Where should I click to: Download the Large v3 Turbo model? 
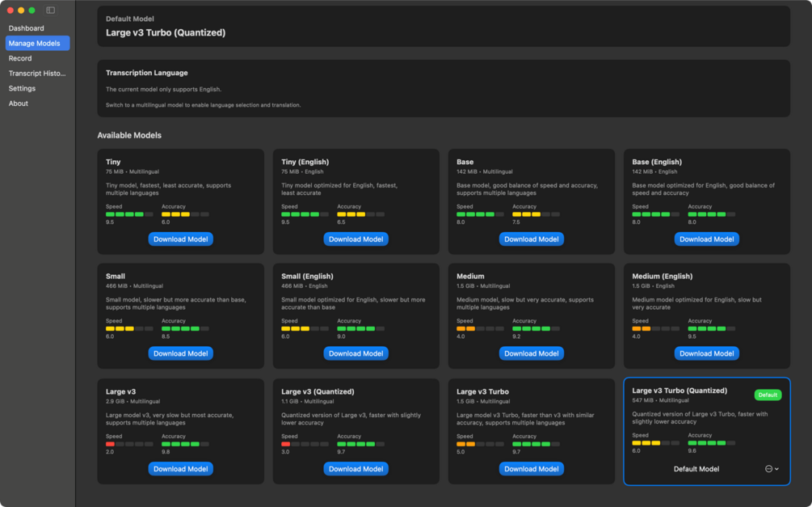tap(531, 469)
